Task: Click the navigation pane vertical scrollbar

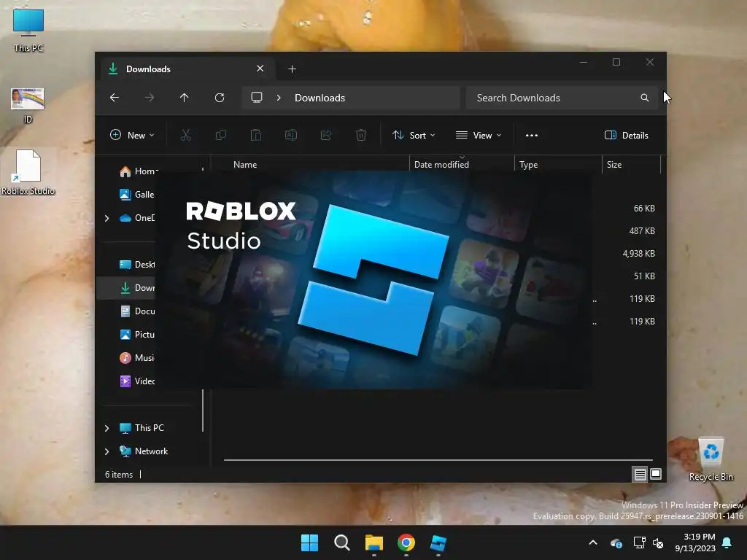Action: [203, 411]
